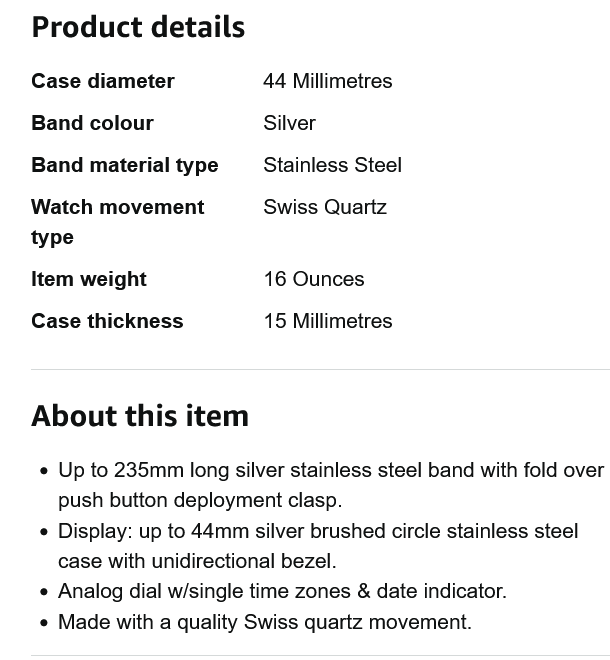Click the Swiss Quartz value
This screenshot has width=610, height=660.
pos(324,207)
